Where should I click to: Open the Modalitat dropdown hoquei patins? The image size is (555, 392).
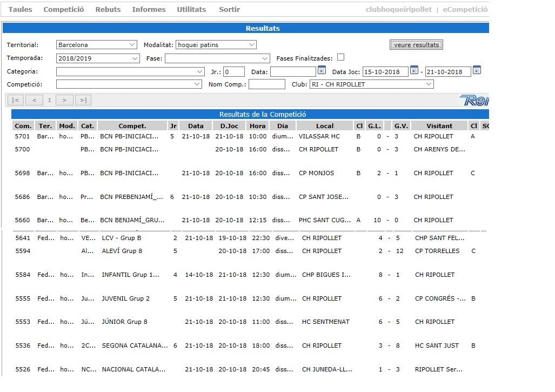(x=216, y=45)
